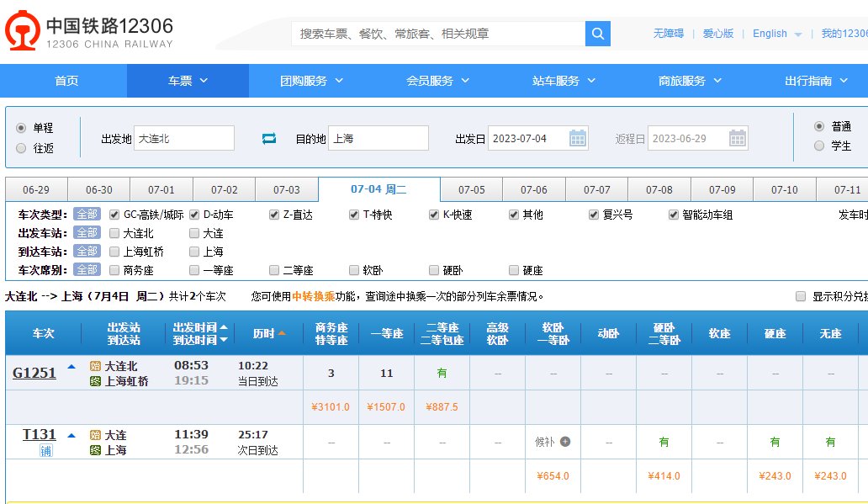Viewport: 868px width, 504px height.
Task: Open the English language dropdown
Action: point(777,34)
